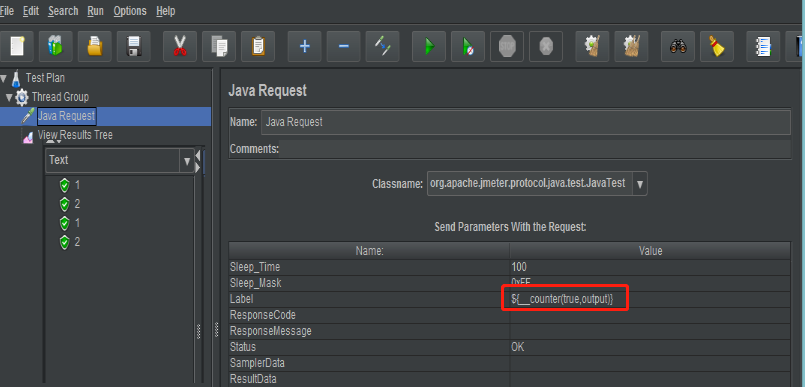
Task: Open the Edit menu
Action: (x=31, y=11)
